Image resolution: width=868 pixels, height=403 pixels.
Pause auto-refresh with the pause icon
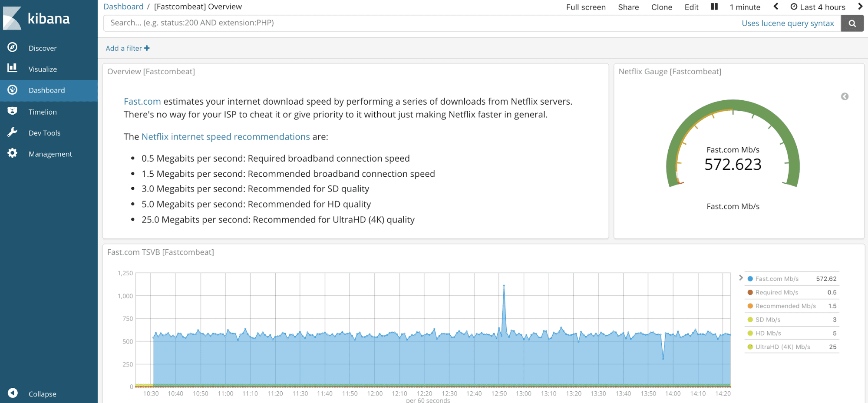point(714,7)
